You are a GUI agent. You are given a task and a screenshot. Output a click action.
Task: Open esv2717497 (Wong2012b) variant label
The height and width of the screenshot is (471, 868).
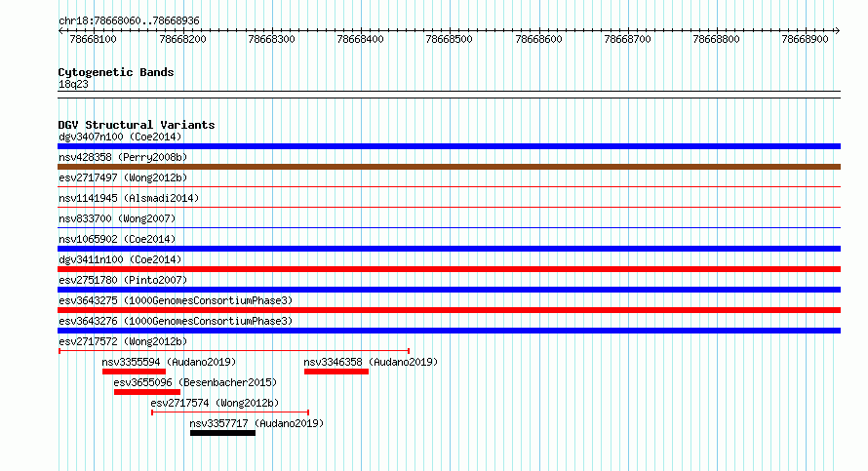point(123,177)
